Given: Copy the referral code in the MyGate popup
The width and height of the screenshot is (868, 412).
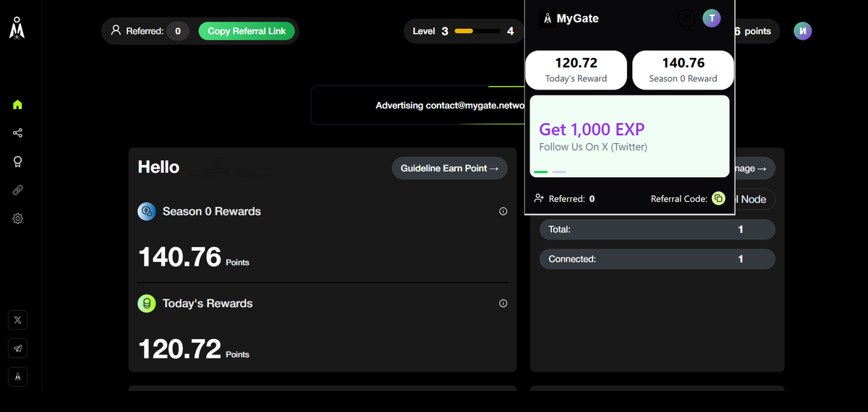Looking at the screenshot, I should pos(718,198).
